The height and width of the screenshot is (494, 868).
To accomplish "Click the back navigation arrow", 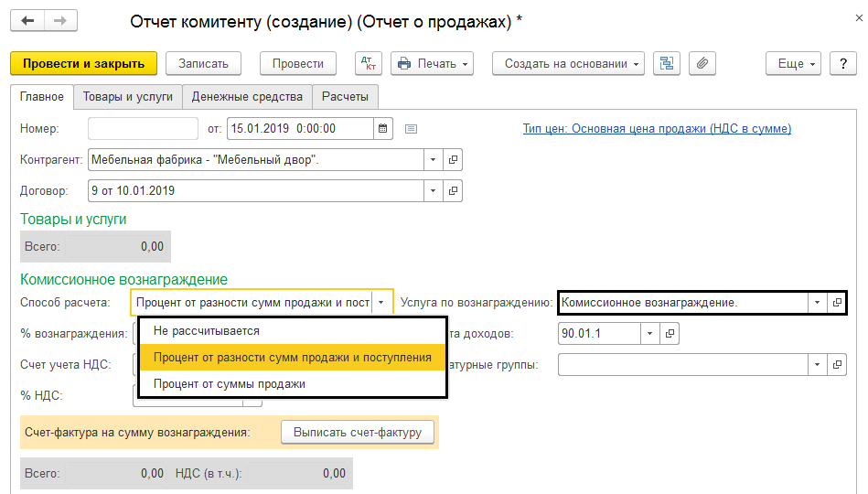I will 27,20.
